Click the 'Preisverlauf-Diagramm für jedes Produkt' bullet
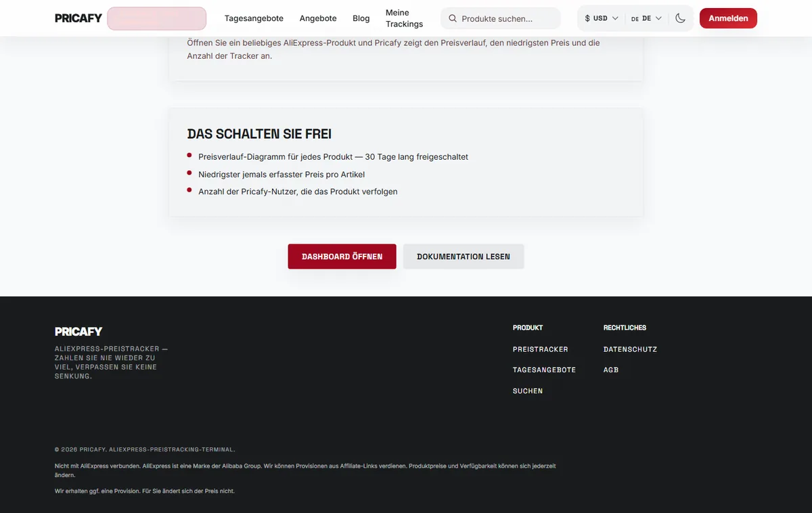812x513 pixels. [x=333, y=157]
